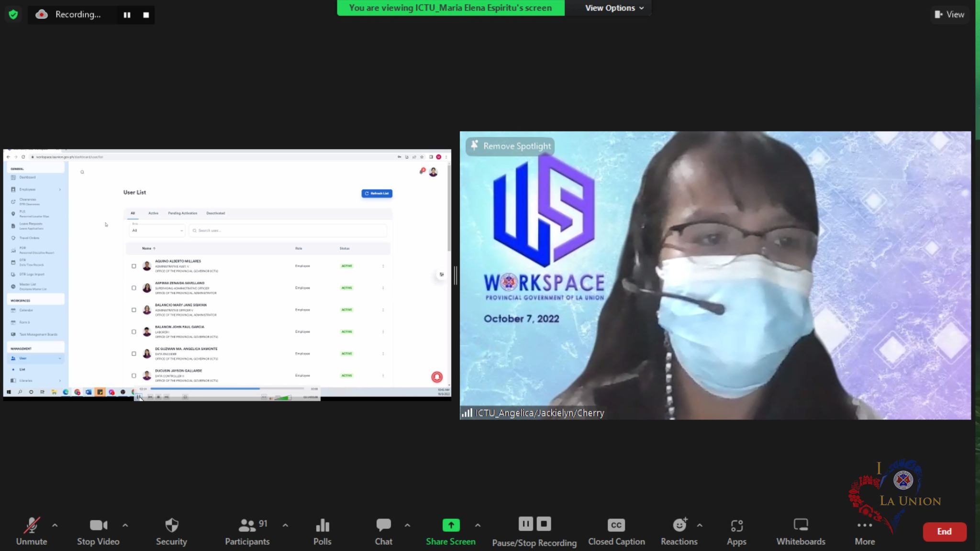The width and height of the screenshot is (980, 551).
Task: Check the second user row's checkbox
Action: pyautogui.click(x=134, y=288)
